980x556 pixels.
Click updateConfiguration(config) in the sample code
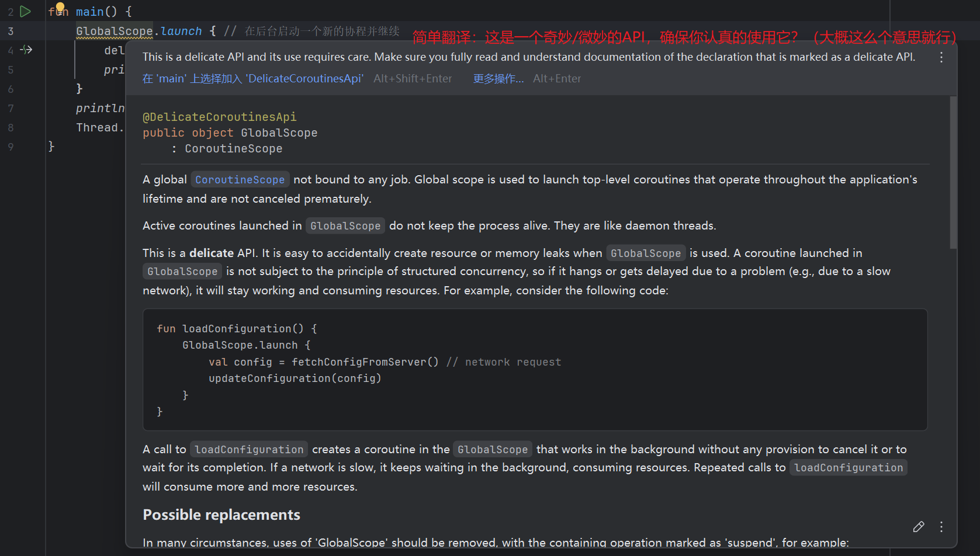tap(295, 378)
